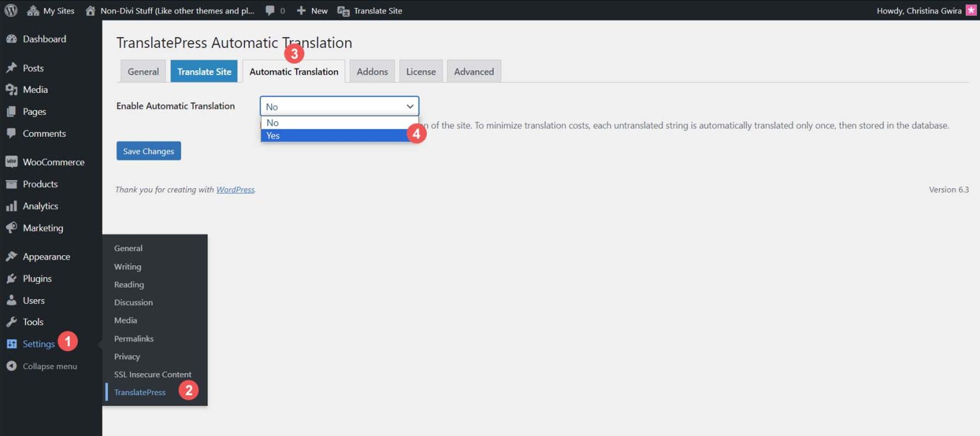Click the Translate Site flag icon
This screenshot has width=980, height=436.
344,10
